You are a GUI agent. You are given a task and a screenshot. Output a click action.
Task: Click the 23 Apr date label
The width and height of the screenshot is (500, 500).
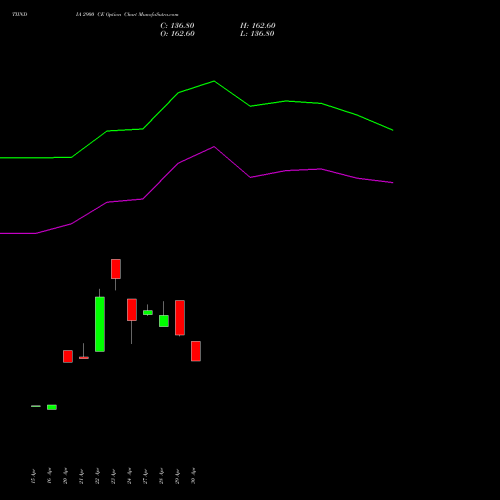pyautogui.click(x=113, y=476)
